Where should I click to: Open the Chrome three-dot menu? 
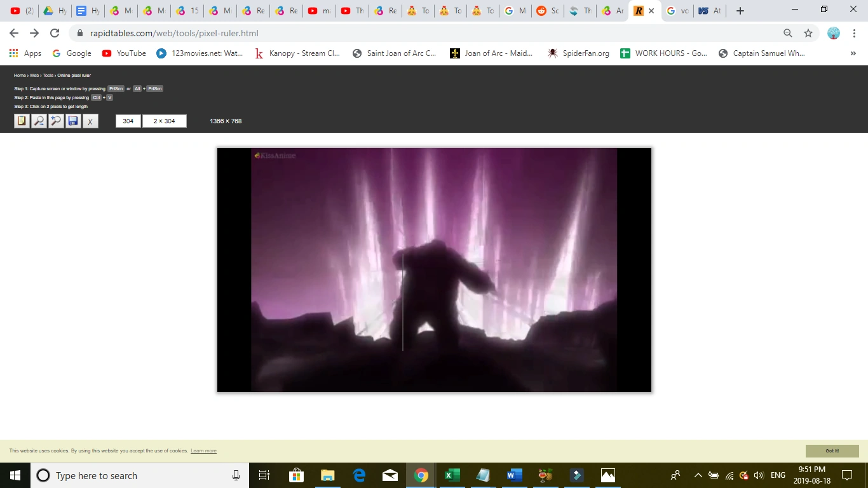pos(853,33)
